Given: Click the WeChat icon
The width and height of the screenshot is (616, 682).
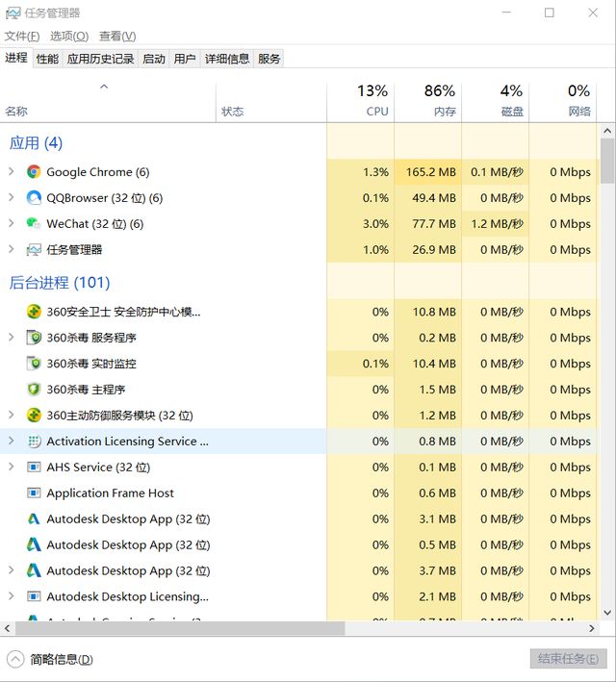Looking at the screenshot, I should point(34,223).
